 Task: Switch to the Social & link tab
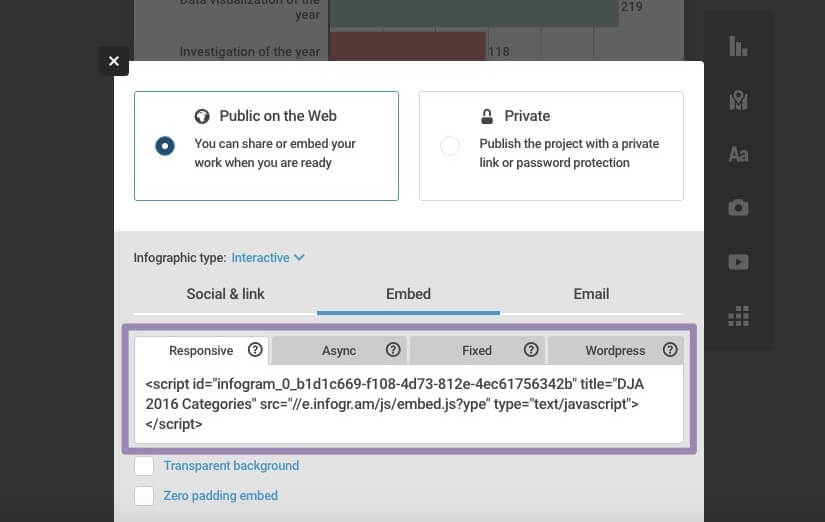(x=225, y=294)
